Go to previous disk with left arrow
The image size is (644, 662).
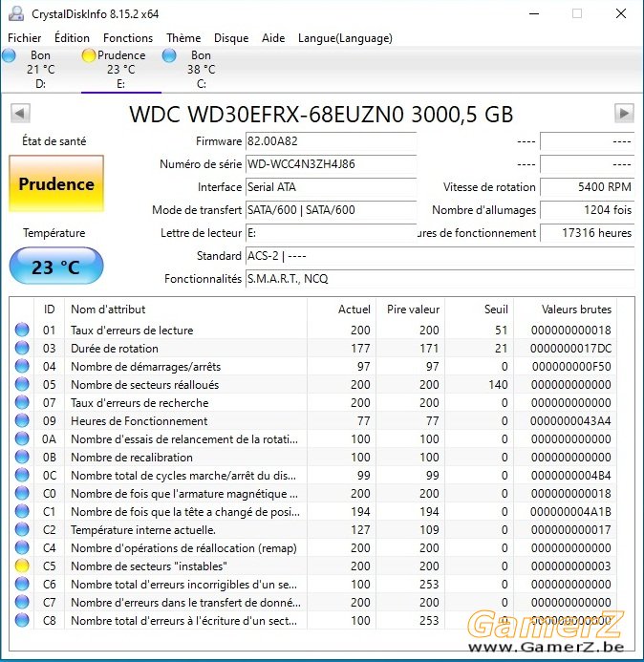click(20, 113)
